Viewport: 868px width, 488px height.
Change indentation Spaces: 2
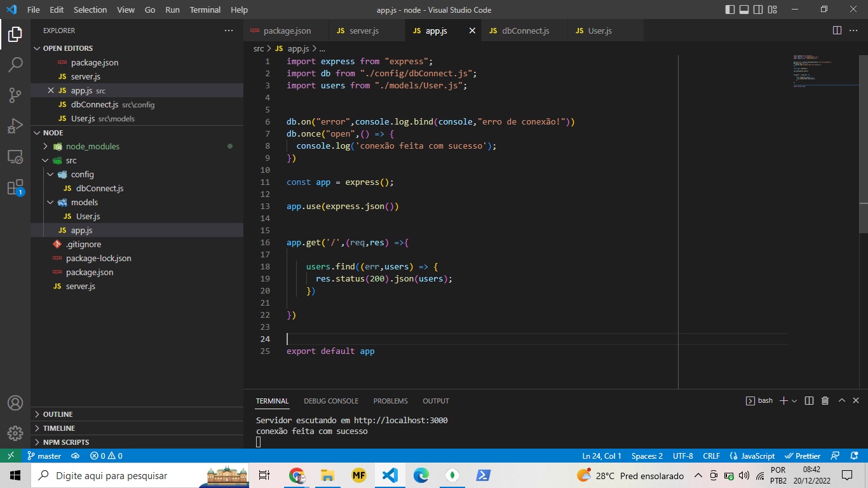[x=647, y=456]
